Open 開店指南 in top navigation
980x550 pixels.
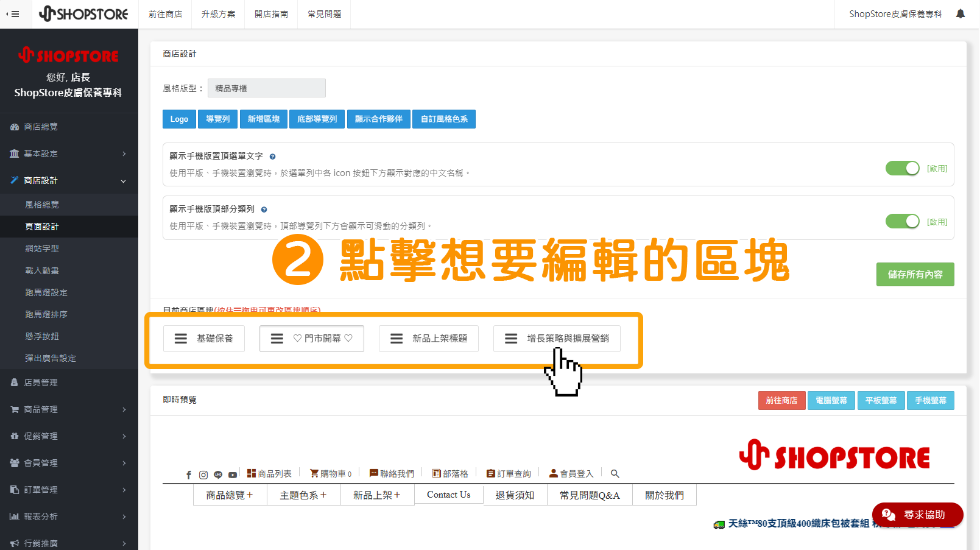pyautogui.click(x=271, y=14)
